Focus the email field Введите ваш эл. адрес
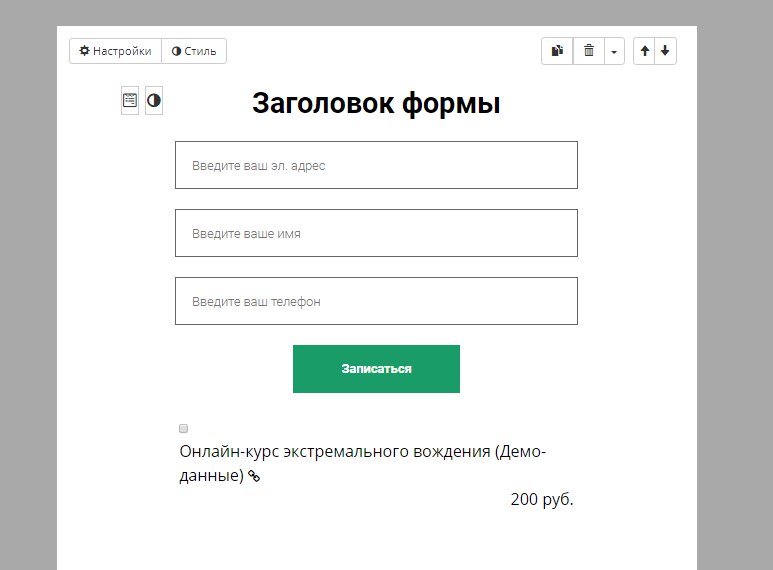Screen dimensions: 773x570 [376, 165]
